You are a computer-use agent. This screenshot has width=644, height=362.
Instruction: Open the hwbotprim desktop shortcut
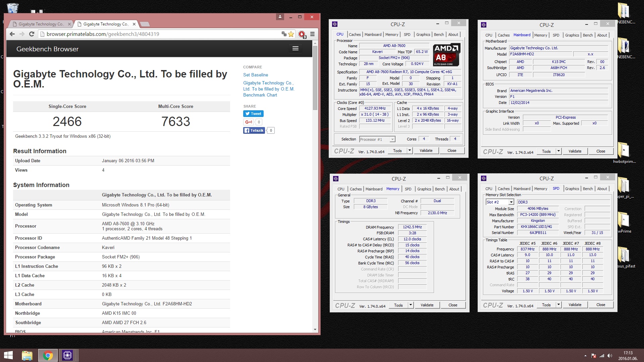624,153
